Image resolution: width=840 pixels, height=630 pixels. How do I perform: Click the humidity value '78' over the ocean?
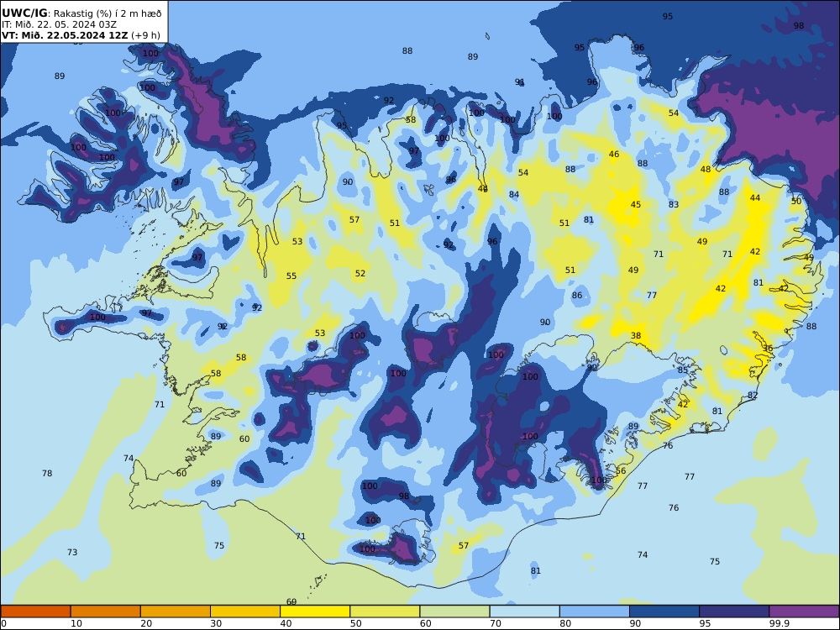point(47,473)
